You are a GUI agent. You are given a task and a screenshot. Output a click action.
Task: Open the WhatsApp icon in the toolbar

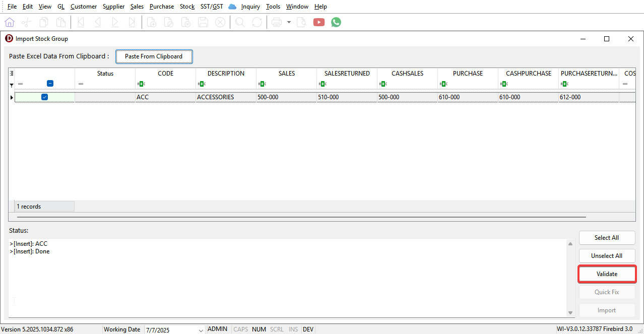336,22
